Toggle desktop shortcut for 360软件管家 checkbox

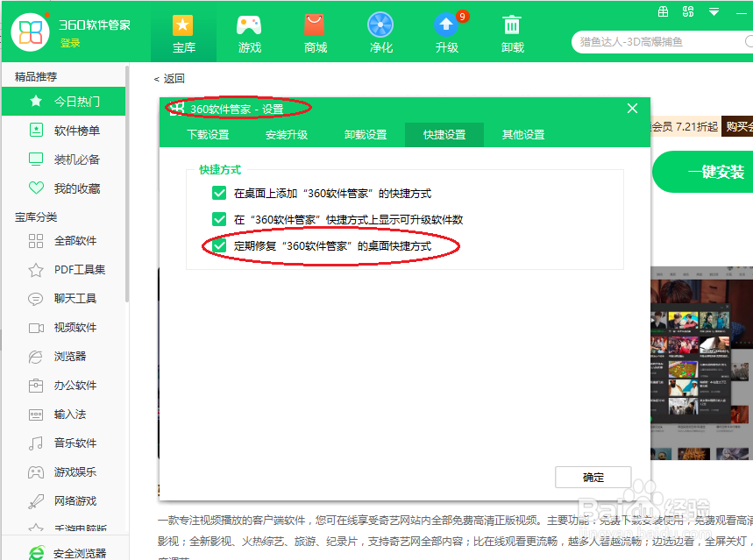pyautogui.click(x=219, y=193)
